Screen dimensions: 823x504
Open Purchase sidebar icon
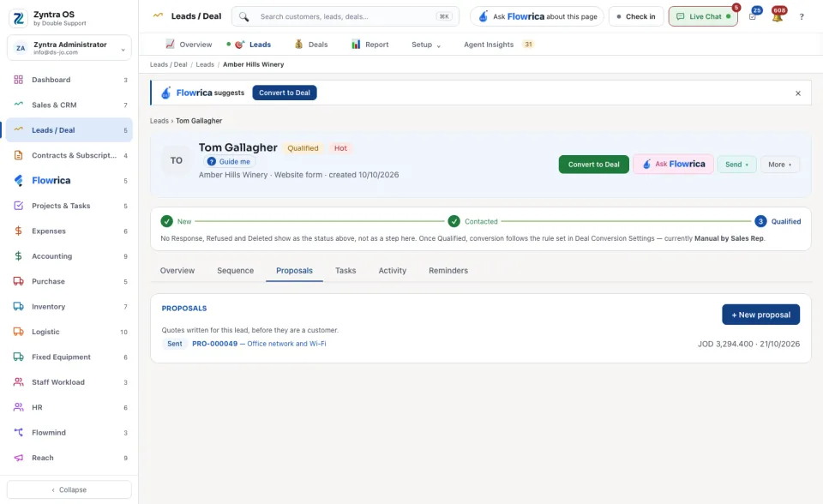pos(18,281)
